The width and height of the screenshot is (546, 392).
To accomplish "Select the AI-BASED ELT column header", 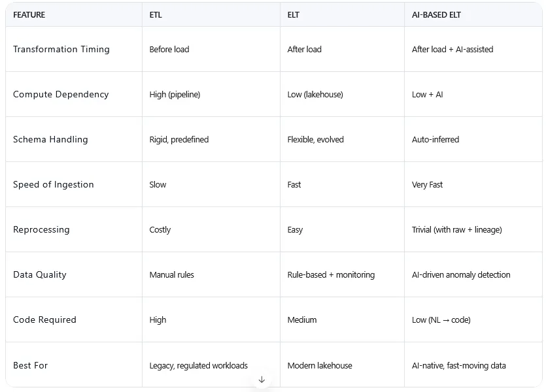I will [436, 15].
